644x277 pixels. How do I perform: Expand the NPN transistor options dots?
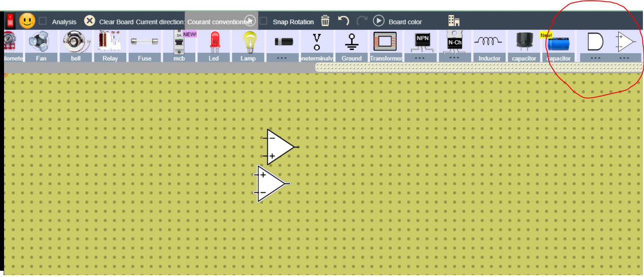point(420,58)
